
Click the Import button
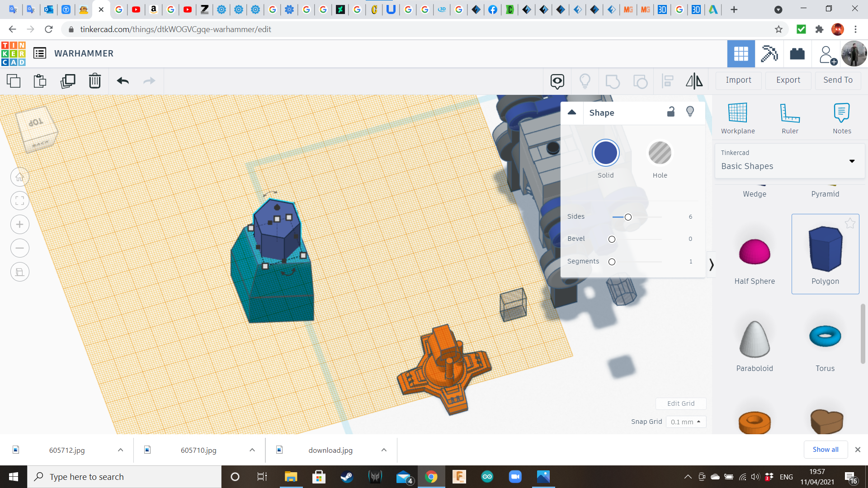tap(738, 80)
